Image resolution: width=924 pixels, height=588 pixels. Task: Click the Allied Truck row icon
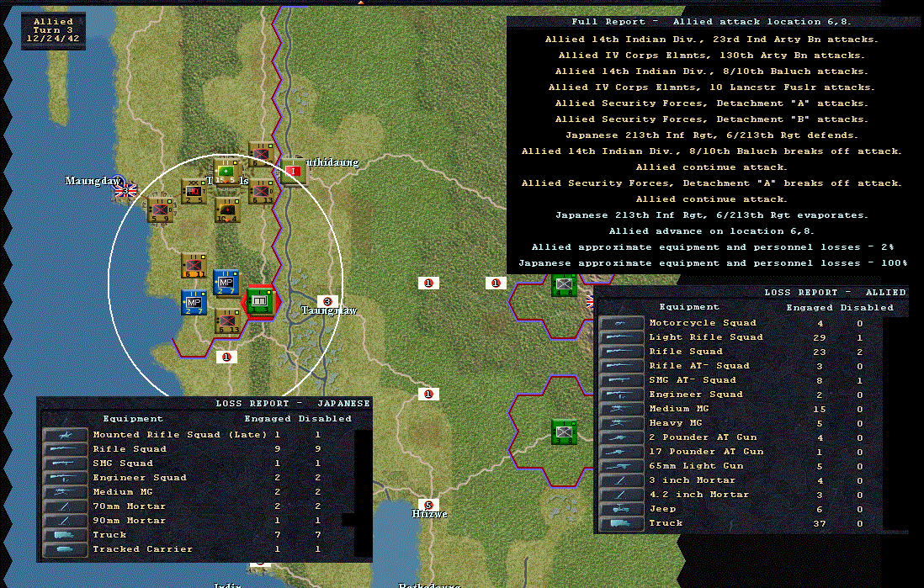tap(621, 523)
